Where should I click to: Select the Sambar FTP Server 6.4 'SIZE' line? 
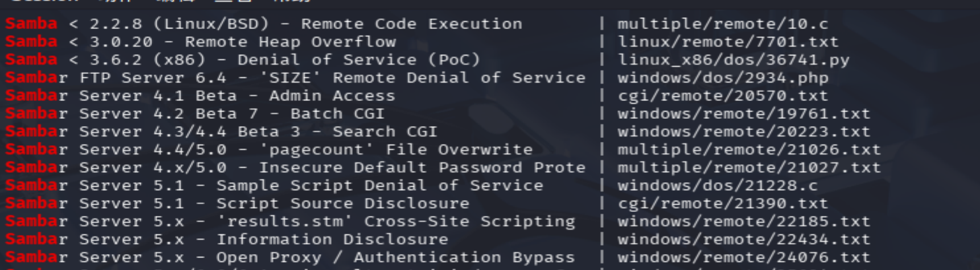tap(295, 77)
